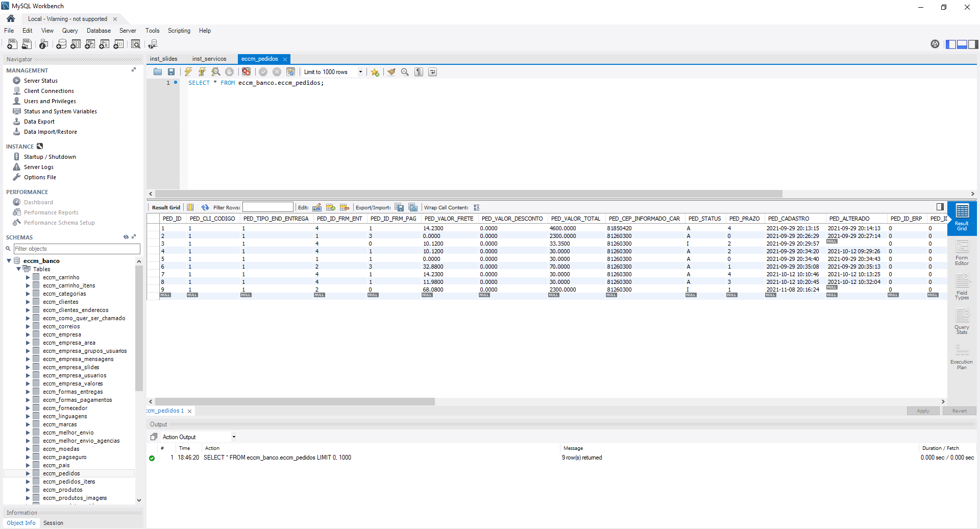The image size is (980, 529).
Task: Open Server Status page
Action: click(x=41, y=81)
